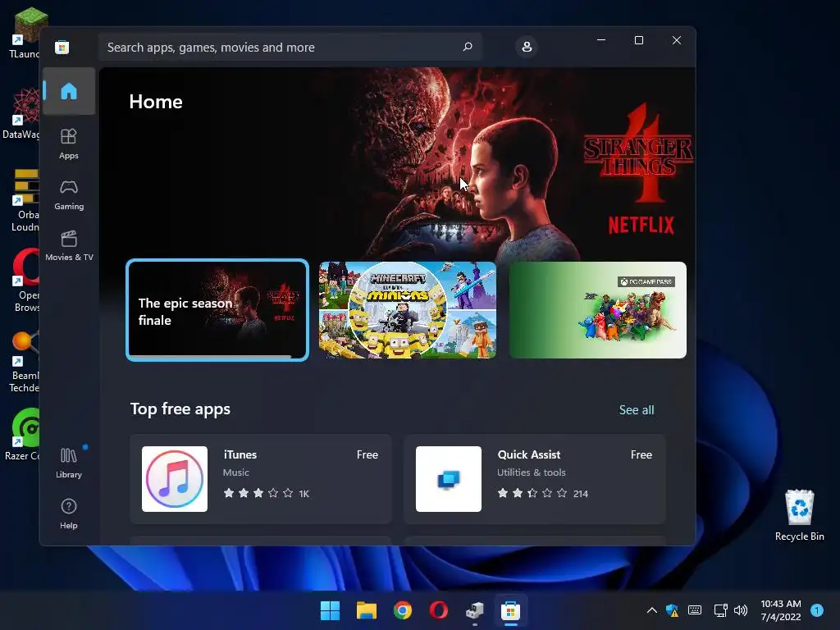Open 'The epic season finale' featured card
Viewport: 840px width, 630px height.
(x=217, y=310)
